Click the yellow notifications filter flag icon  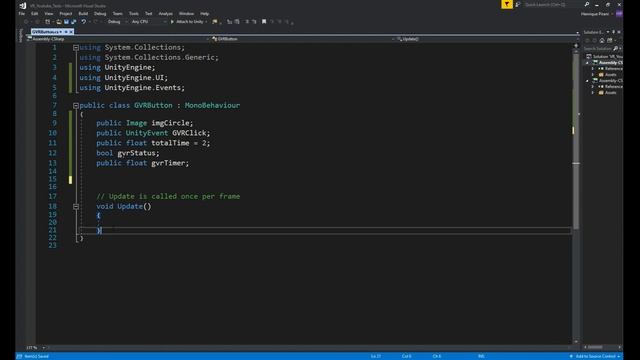pyautogui.click(x=507, y=4)
